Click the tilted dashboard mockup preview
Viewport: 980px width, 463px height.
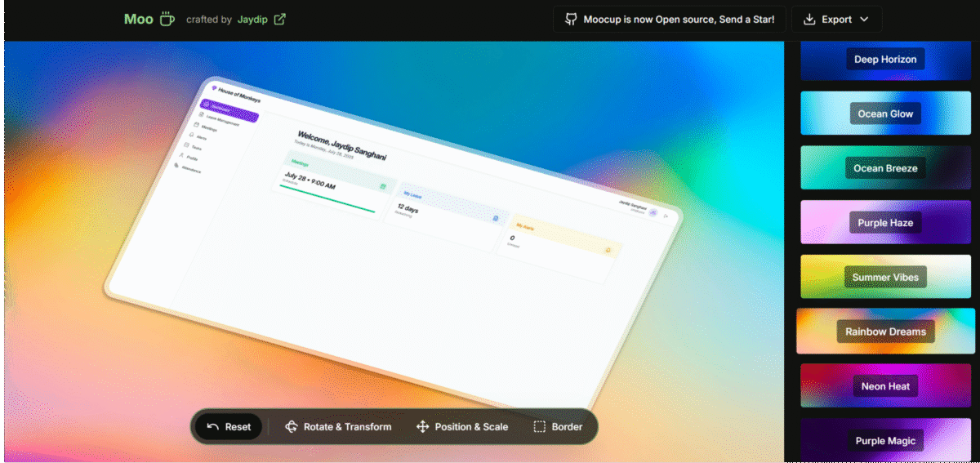tap(392, 245)
